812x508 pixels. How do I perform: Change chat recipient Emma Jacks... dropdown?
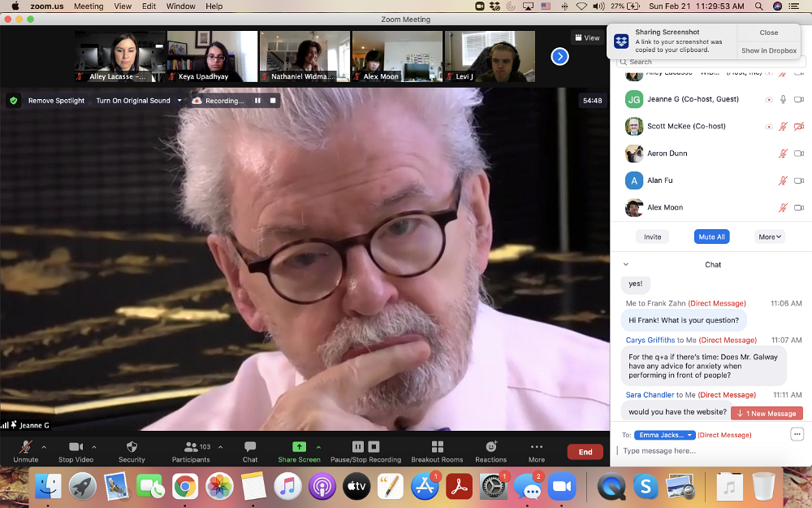pyautogui.click(x=665, y=435)
